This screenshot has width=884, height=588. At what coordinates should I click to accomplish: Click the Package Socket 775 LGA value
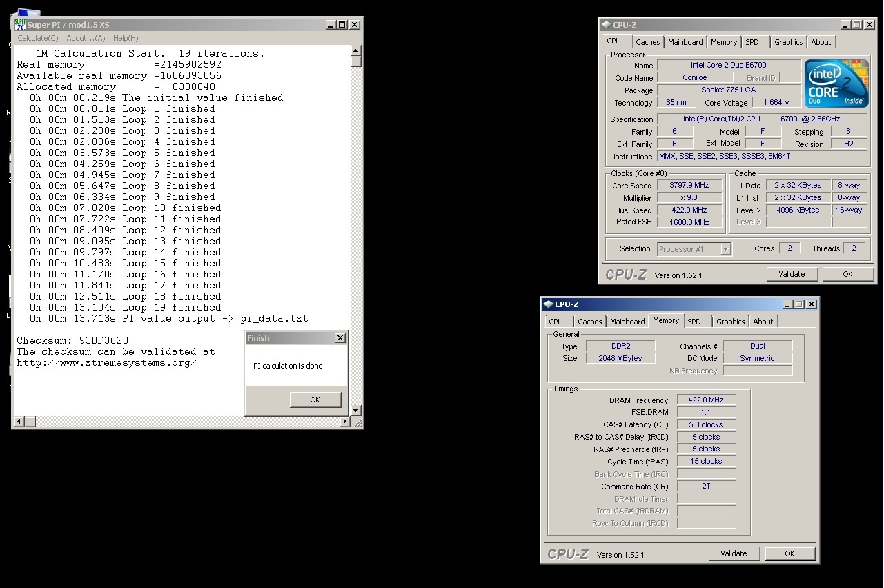[x=729, y=90]
